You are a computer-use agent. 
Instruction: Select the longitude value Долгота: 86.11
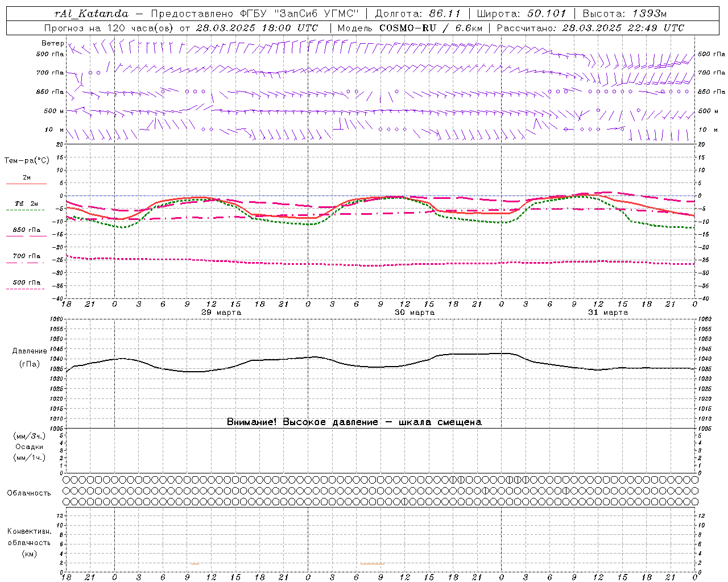(417, 14)
